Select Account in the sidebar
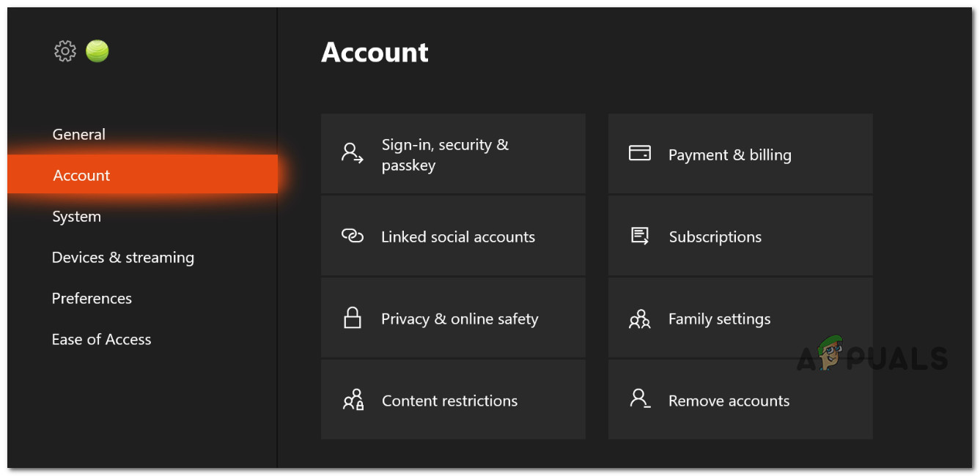 tap(82, 176)
